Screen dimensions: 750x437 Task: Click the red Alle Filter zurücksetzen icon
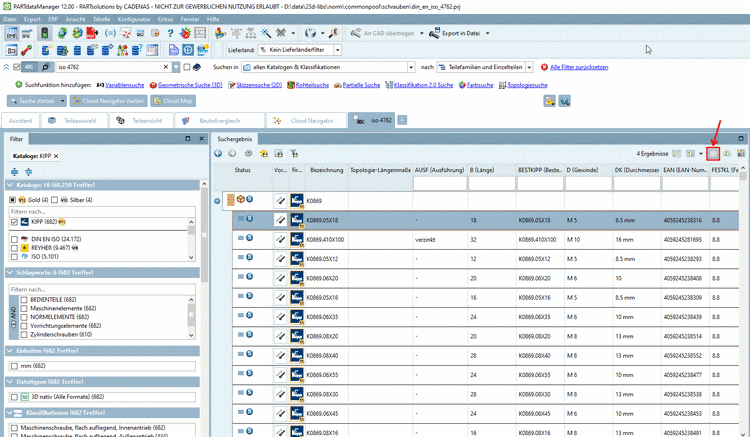pyautogui.click(x=543, y=67)
